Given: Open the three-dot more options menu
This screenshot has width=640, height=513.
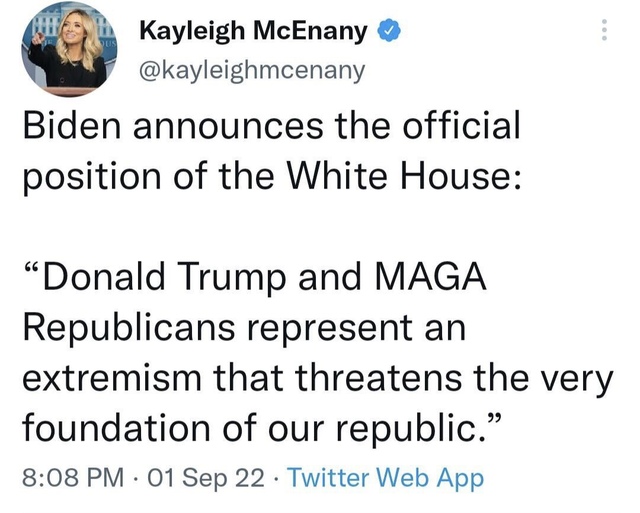Looking at the screenshot, I should click(604, 30).
